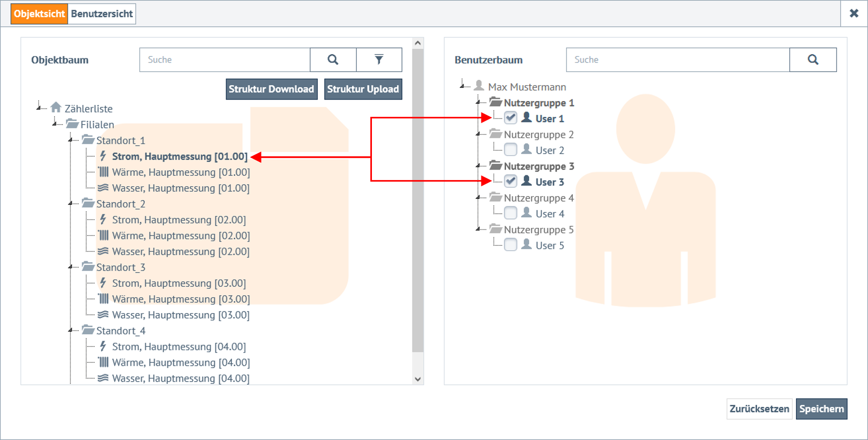Screen dimensions: 868x440
Task: Select lightning icon of Strom, Hauptmessung [01.00]
Action: click(x=103, y=156)
